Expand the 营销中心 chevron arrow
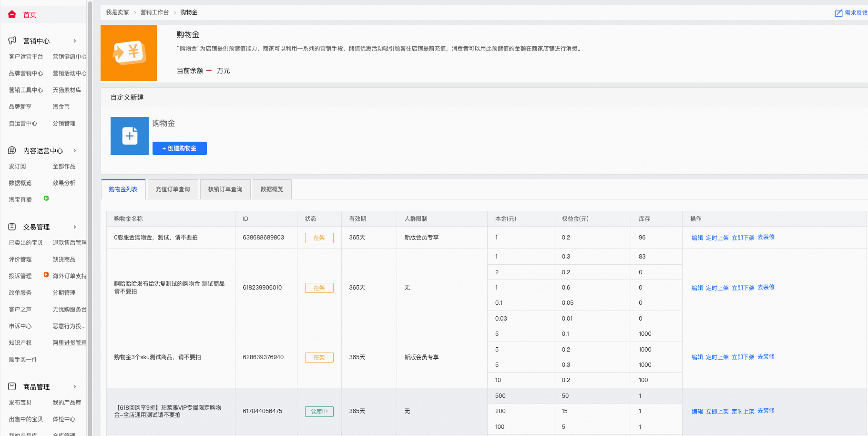The height and width of the screenshot is (436, 868). point(75,41)
